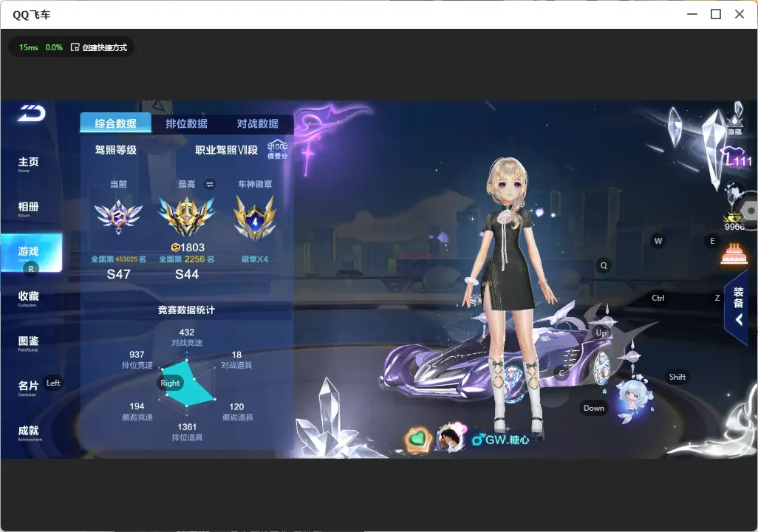Click the Up key overlay

point(601,332)
